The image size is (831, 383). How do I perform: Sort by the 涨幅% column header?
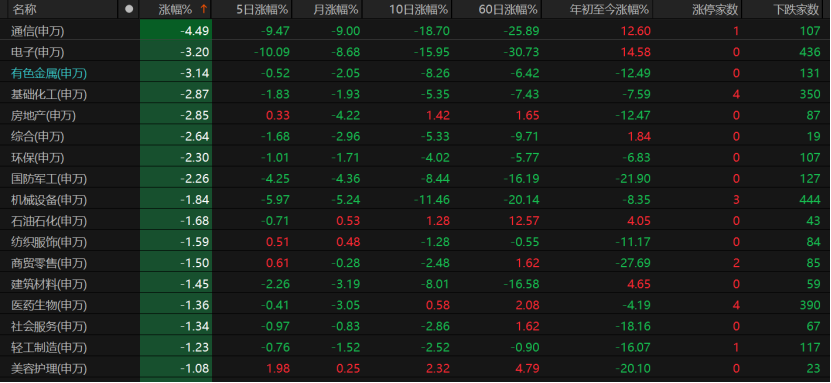[x=175, y=9]
